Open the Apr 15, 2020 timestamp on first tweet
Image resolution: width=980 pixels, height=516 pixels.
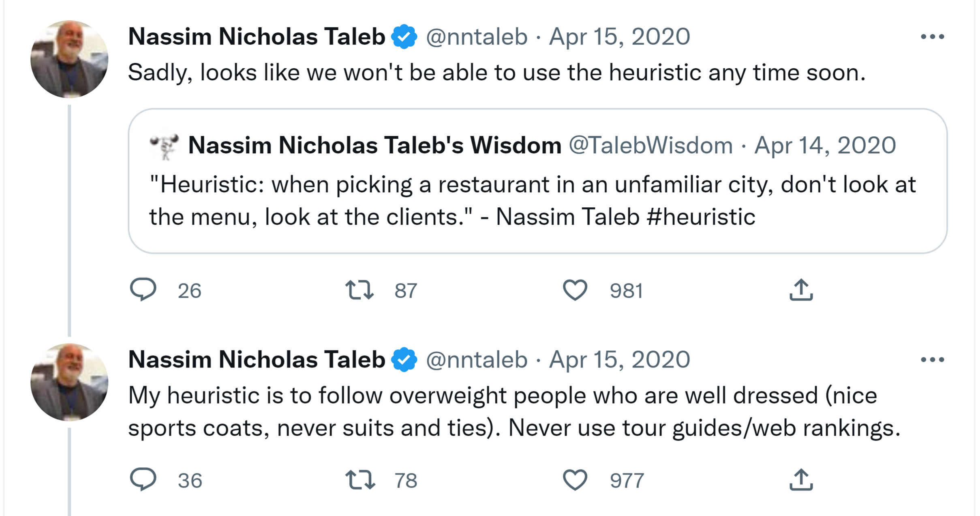619,37
